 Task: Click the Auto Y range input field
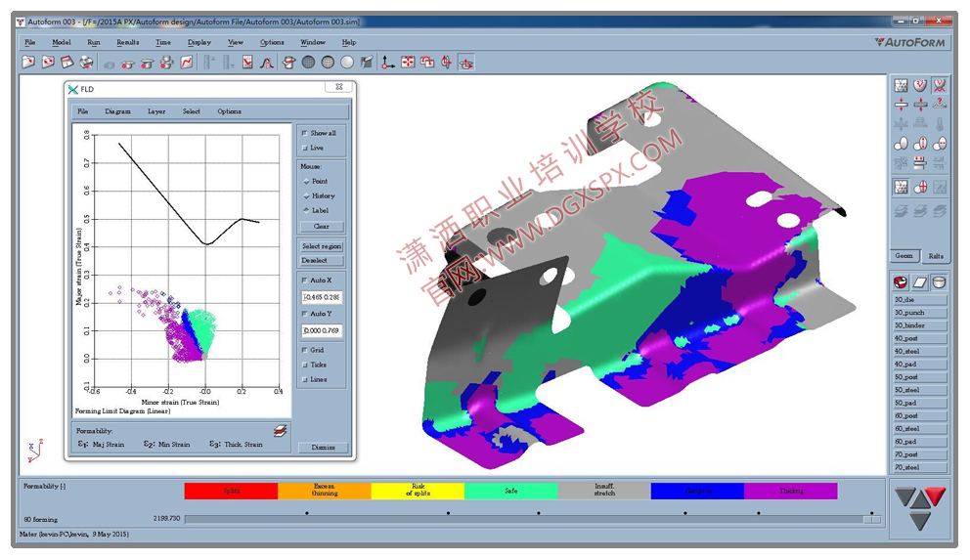pos(322,330)
